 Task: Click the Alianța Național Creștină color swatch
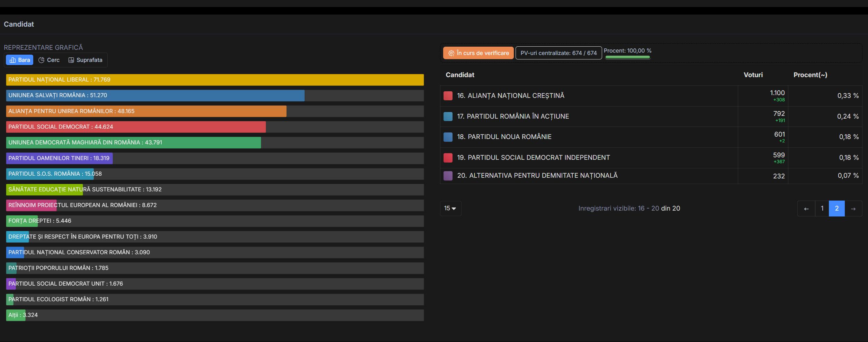[448, 96]
